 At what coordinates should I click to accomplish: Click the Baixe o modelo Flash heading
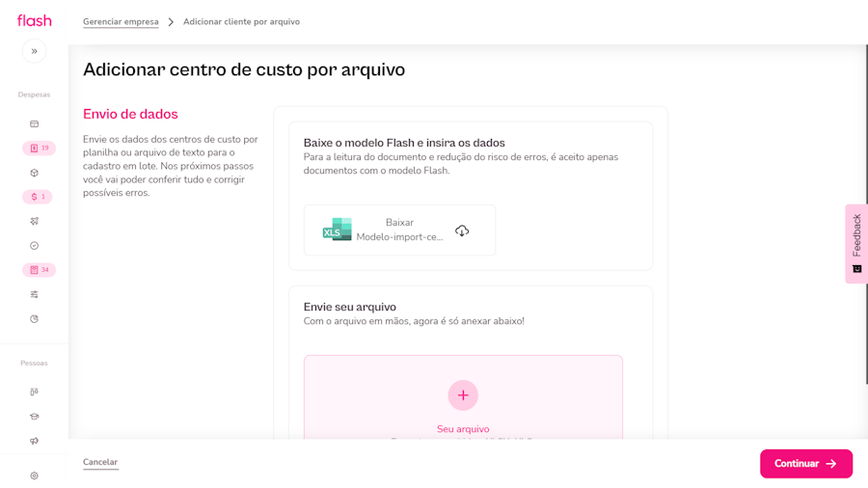(x=404, y=143)
